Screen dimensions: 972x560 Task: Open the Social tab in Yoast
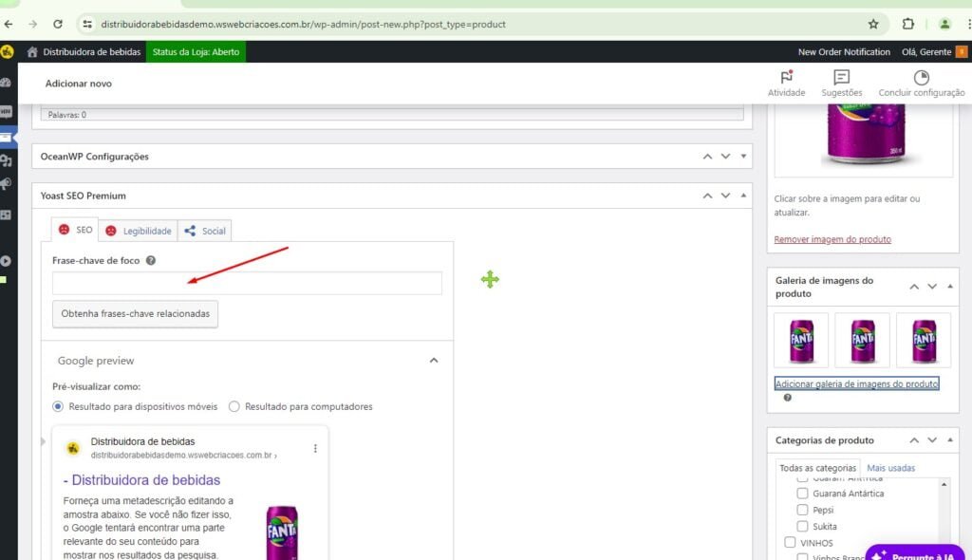pos(205,231)
